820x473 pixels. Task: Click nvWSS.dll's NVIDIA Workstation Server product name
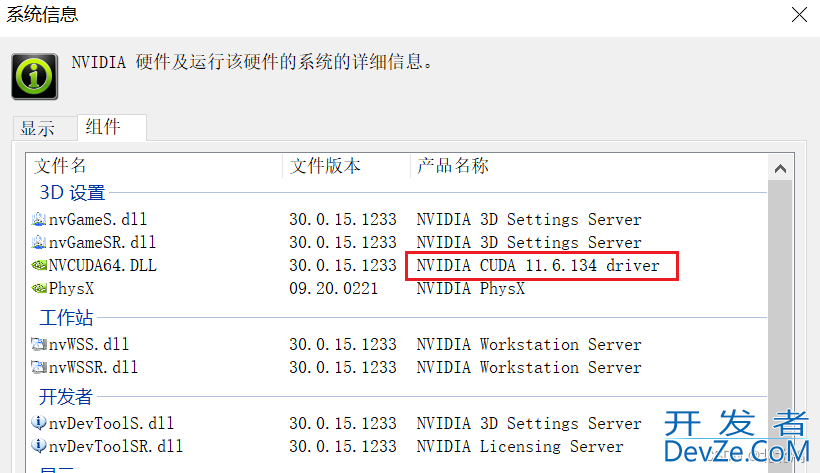(x=529, y=344)
